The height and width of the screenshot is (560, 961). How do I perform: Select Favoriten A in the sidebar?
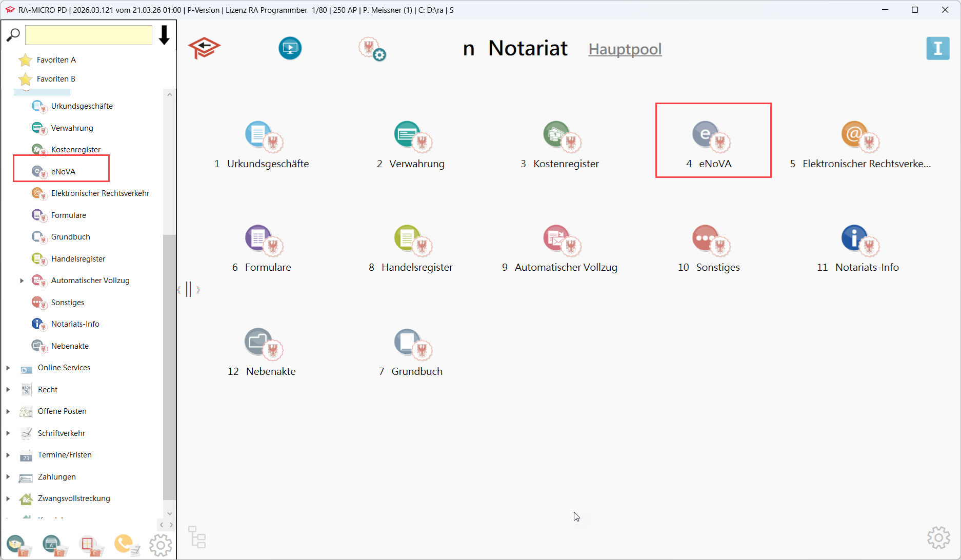(x=56, y=60)
